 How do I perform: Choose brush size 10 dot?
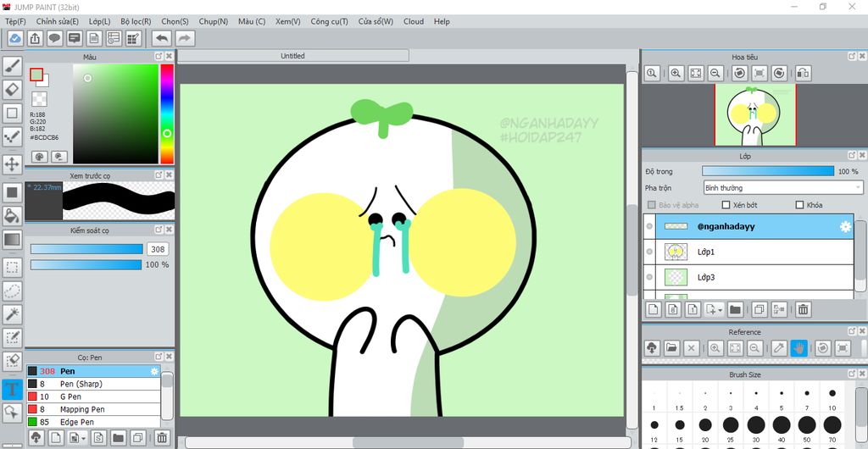(832, 393)
